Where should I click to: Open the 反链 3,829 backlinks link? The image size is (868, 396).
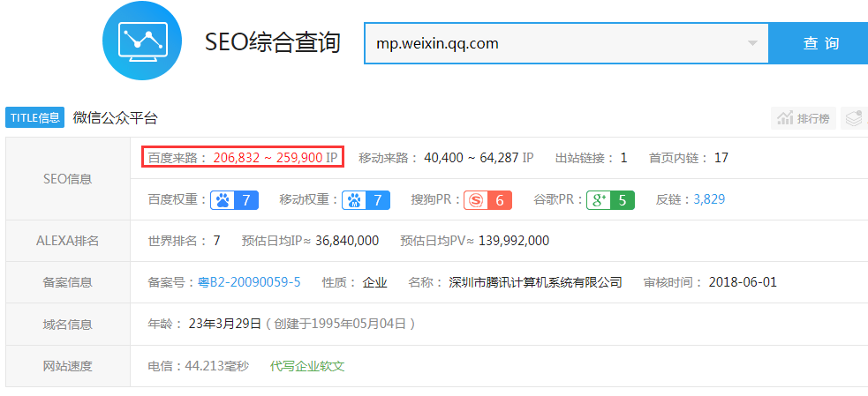(x=709, y=199)
